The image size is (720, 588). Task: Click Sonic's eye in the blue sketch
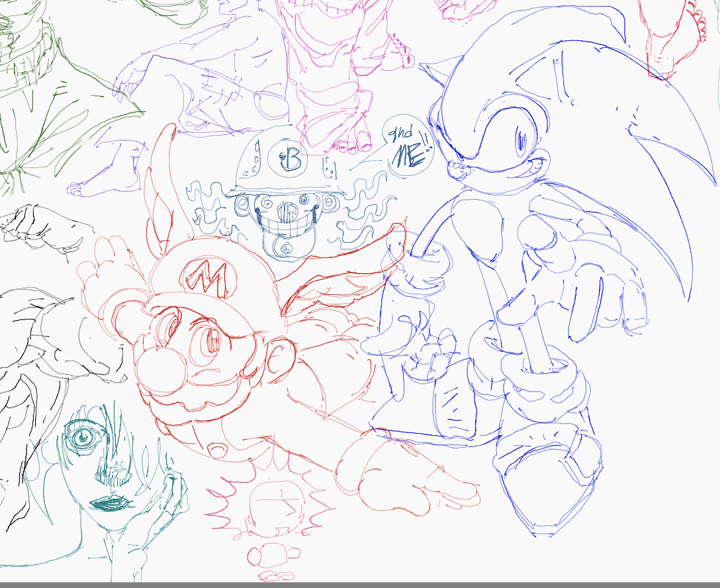[520, 140]
